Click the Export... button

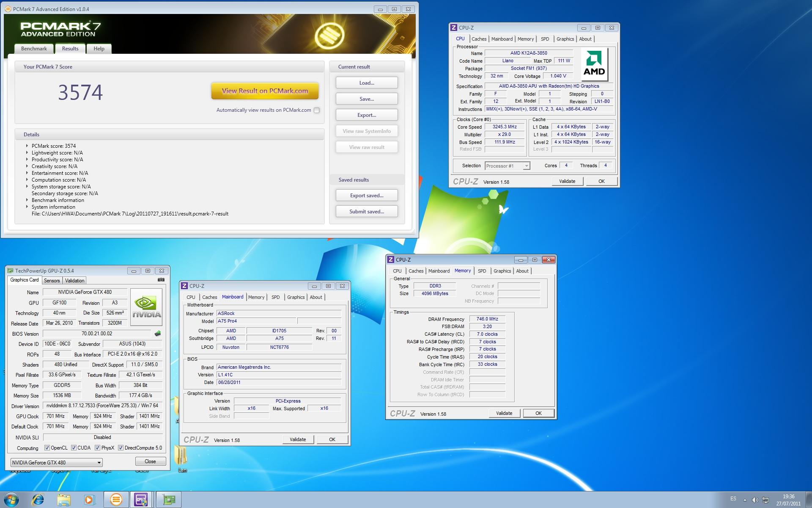(367, 115)
